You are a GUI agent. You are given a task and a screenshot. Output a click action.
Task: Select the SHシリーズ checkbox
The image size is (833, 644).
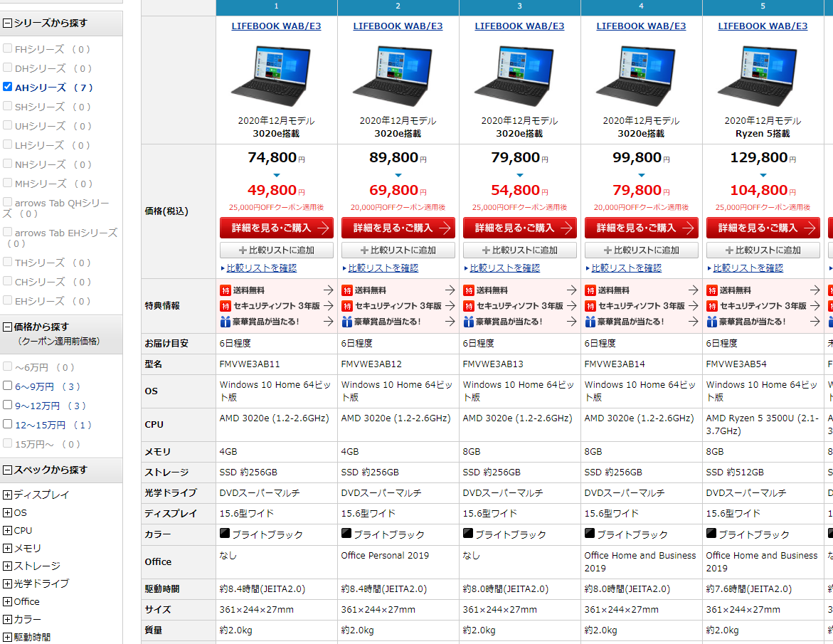(x=7, y=106)
